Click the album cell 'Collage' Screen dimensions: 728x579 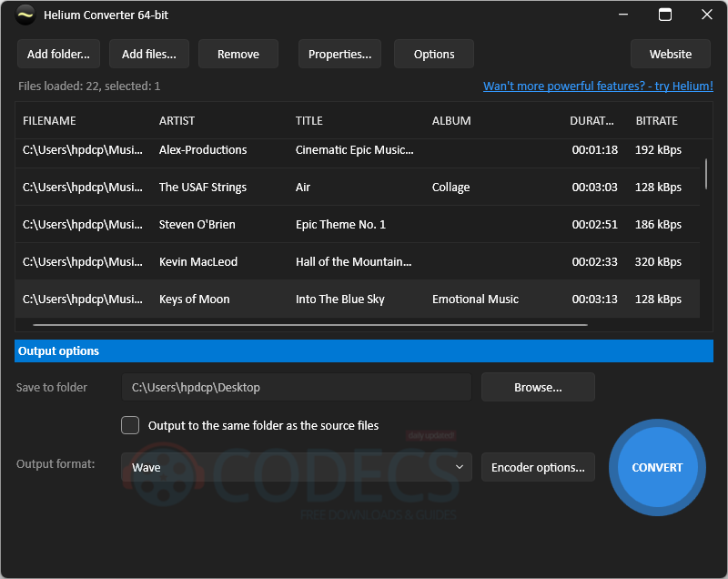pos(450,188)
